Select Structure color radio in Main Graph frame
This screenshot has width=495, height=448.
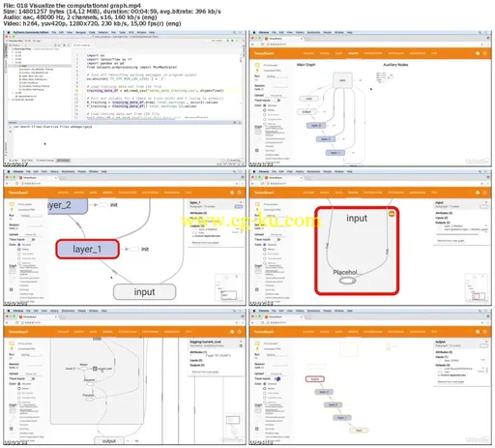point(265,105)
